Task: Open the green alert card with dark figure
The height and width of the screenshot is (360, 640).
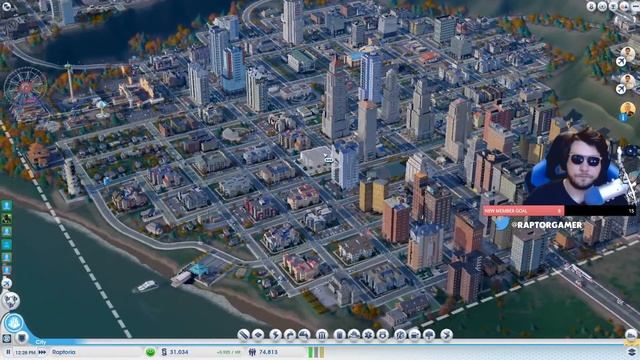Action: click(7, 218)
